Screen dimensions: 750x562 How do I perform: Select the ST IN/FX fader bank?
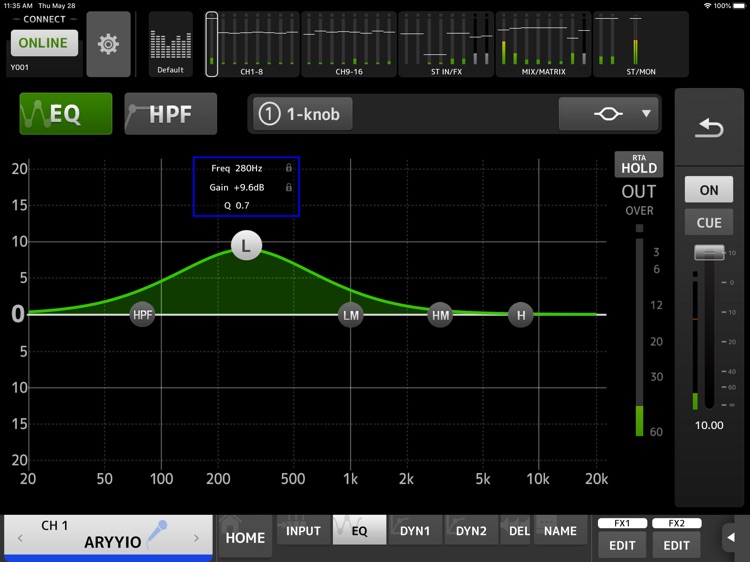tap(446, 44)
